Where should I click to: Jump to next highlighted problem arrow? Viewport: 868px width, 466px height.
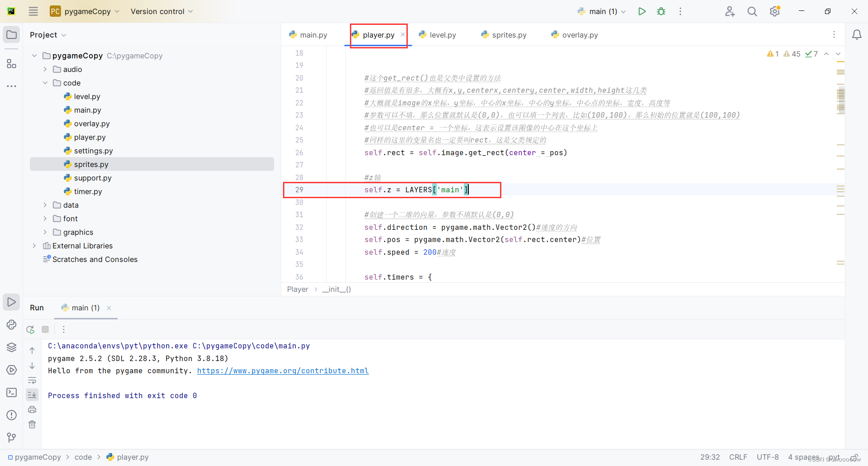(x=838, y=54)
